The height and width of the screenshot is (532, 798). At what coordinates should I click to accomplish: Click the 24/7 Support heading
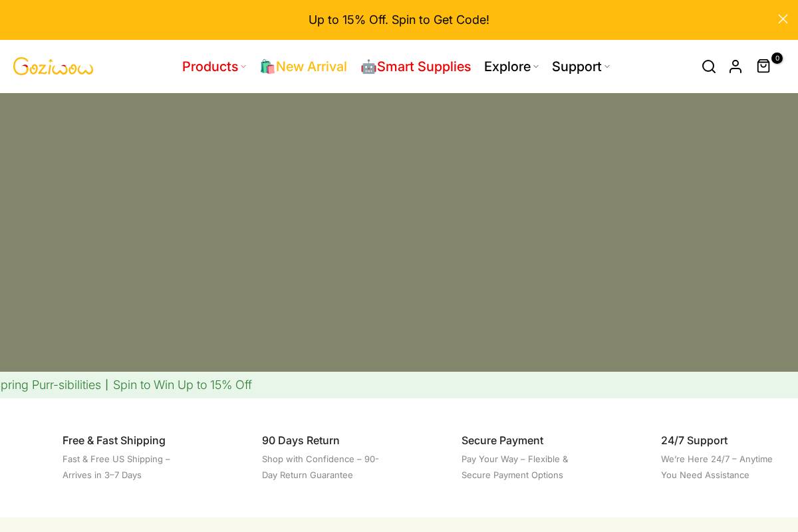click(694, 440)
